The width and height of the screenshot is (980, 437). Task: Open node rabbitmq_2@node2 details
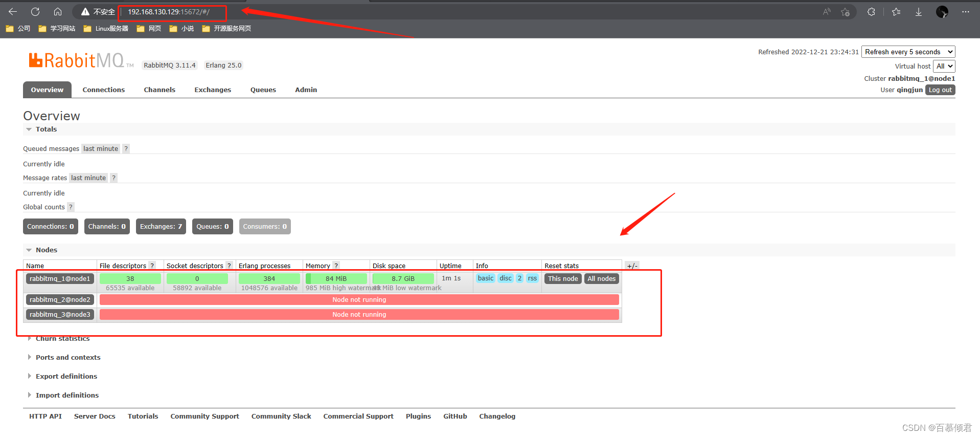(60, 300)
